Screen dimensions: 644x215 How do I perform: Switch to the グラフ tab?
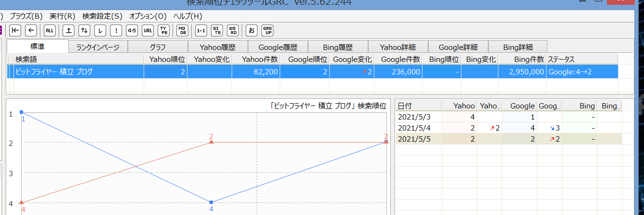pyautogui.click(x=158, y=47)
